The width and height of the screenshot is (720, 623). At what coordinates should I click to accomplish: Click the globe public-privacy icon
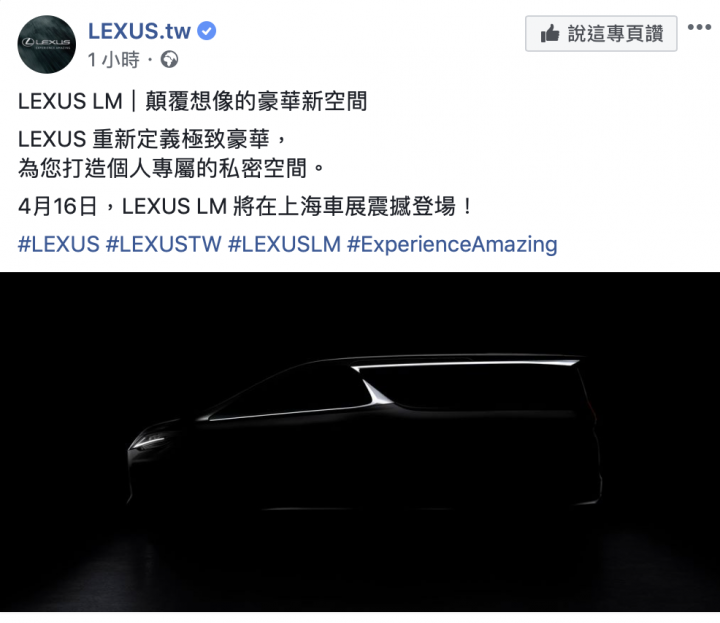(x=169, y=60)
